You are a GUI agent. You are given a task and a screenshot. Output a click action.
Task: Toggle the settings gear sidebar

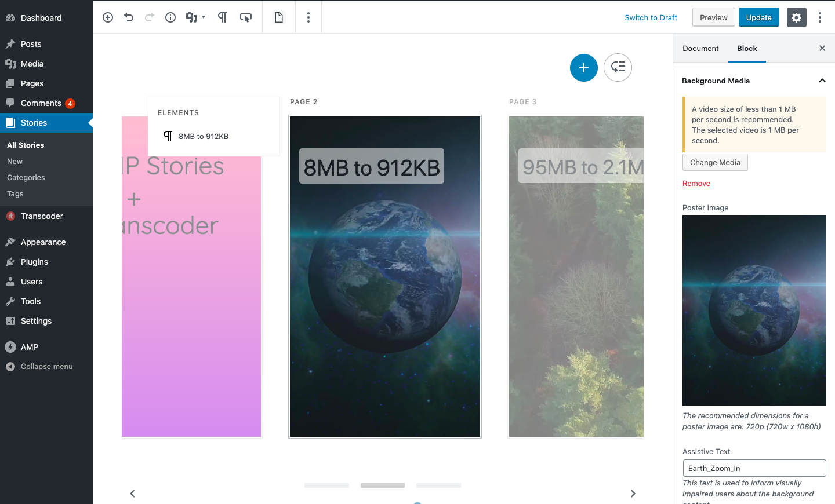(x=796, y=17)
